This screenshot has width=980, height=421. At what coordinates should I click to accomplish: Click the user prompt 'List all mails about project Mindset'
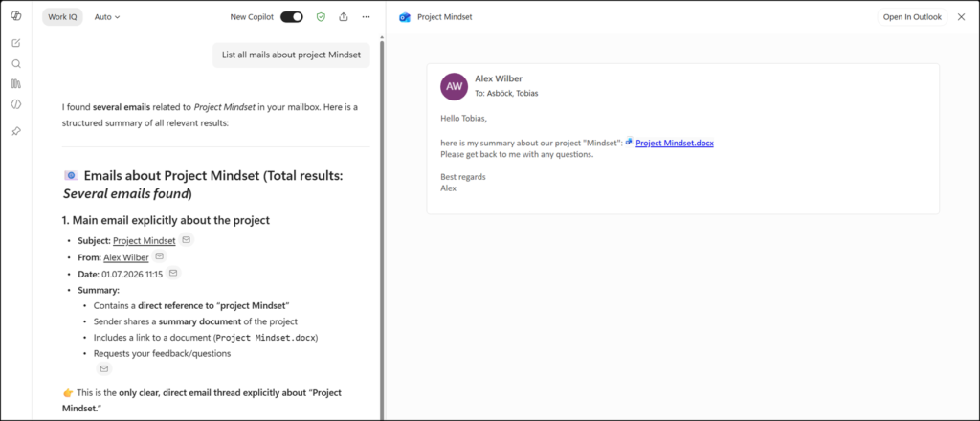click(291, 55)
